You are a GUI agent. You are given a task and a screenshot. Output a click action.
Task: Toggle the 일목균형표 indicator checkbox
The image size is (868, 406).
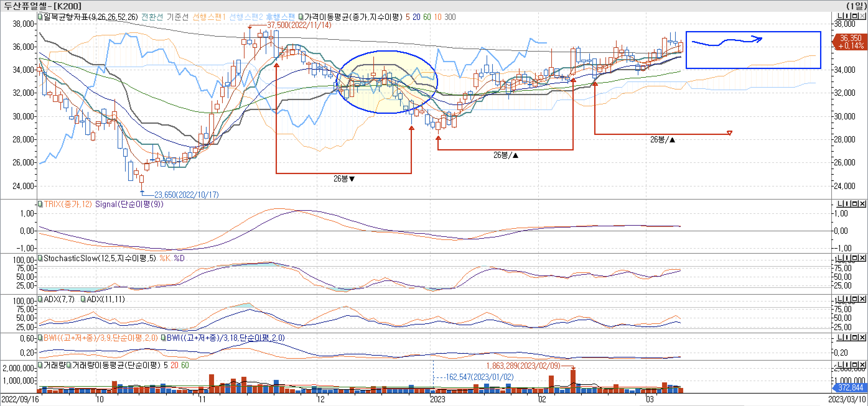[40, 16]
